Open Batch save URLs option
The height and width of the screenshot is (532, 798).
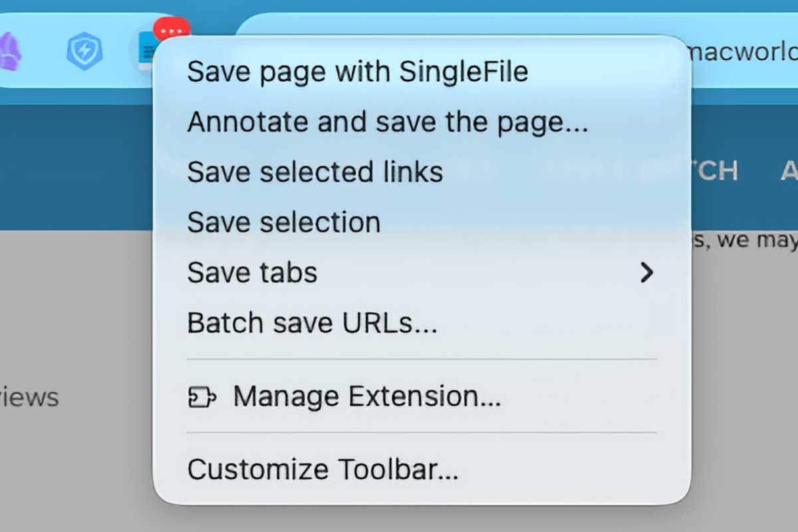coord(312,323)
